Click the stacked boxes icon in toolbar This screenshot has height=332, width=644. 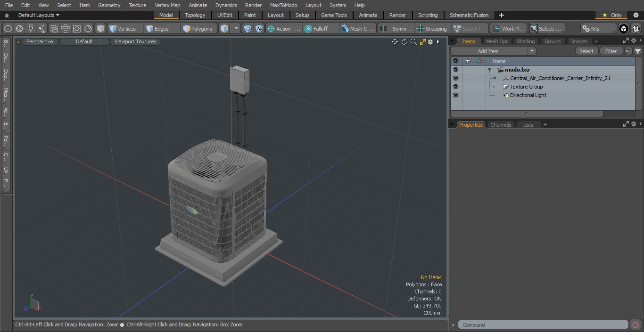54,29
